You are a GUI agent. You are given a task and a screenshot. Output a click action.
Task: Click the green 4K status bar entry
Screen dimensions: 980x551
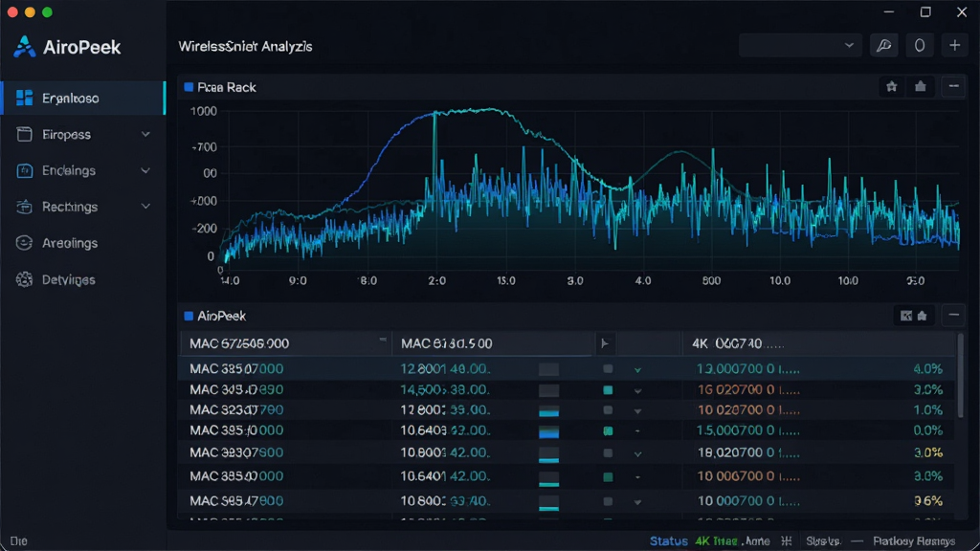tap(716, 541)
